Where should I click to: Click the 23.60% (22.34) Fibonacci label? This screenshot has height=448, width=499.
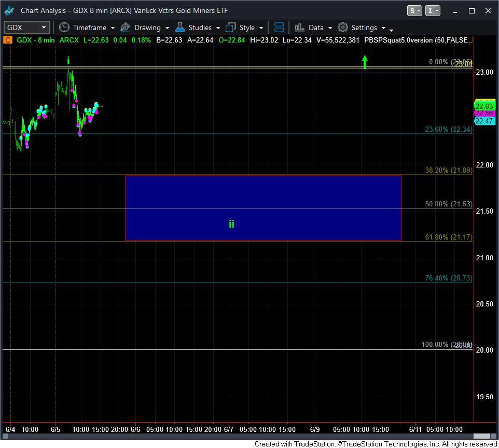click(449, 129)
